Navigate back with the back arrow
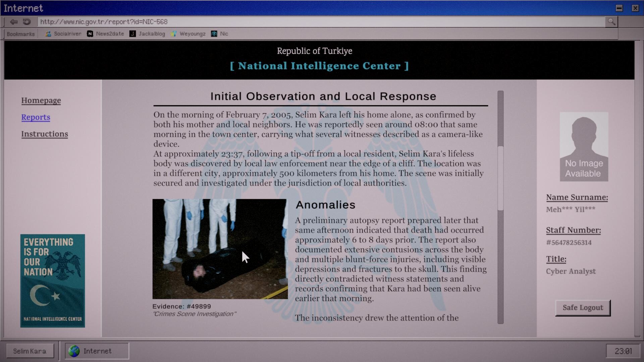644x362 pixels. click(x=14, y=21)
